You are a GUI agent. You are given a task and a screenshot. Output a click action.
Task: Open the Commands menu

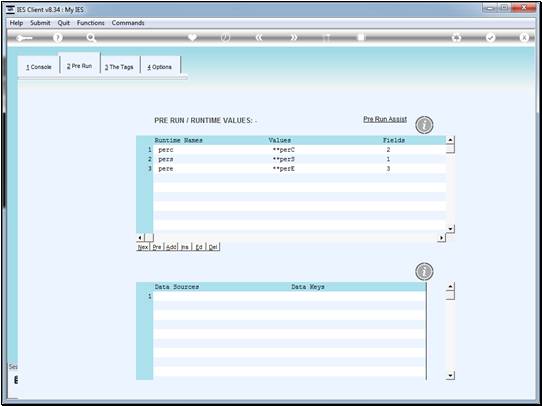point(128,23)
